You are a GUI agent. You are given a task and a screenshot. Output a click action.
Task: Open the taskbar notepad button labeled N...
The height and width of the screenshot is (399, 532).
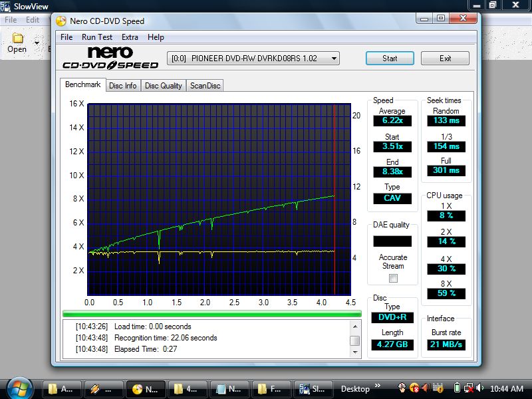tap(229, 389)
